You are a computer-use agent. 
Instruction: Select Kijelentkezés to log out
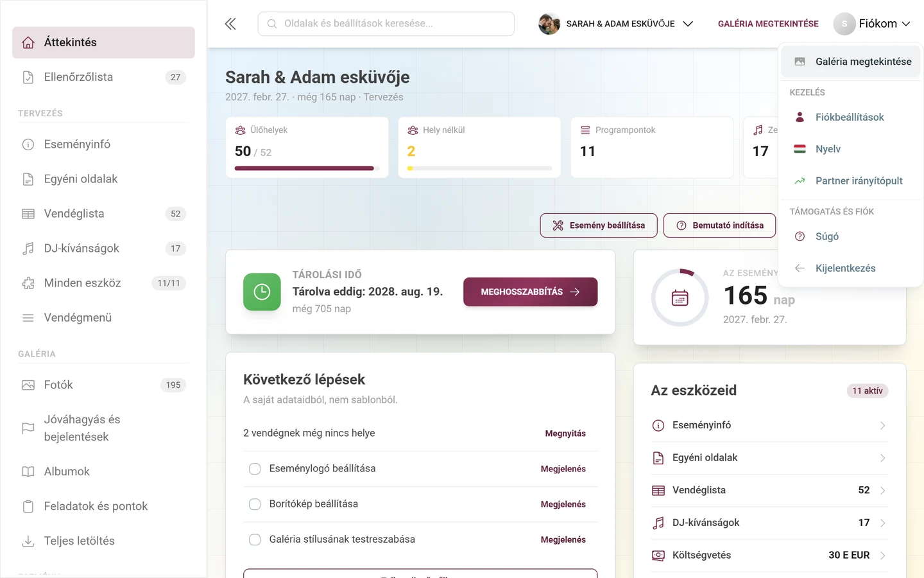point(851,268)
